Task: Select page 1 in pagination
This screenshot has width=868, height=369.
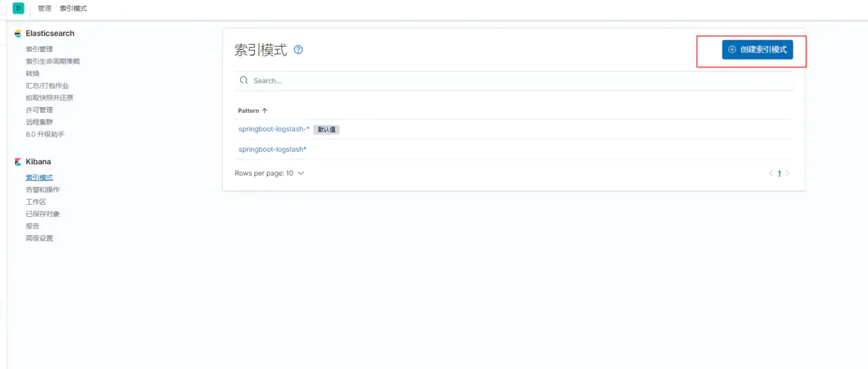Action: [779, 174]
